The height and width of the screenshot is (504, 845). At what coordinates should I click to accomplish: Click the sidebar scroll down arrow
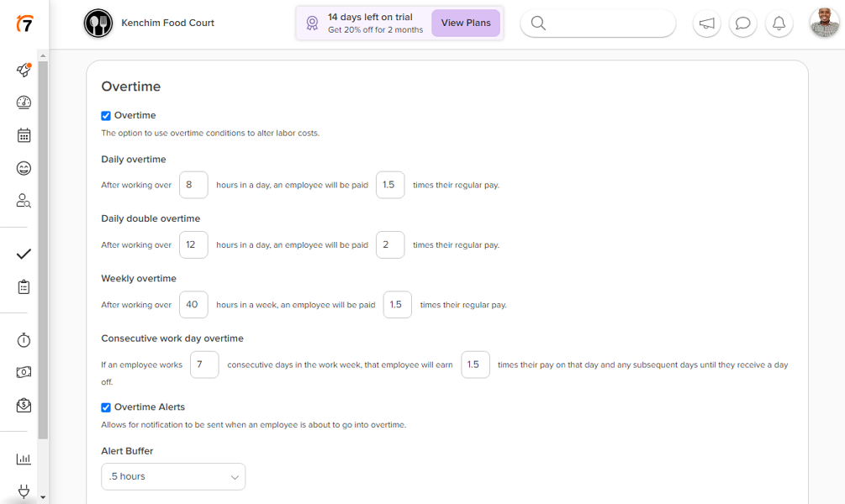43,497
